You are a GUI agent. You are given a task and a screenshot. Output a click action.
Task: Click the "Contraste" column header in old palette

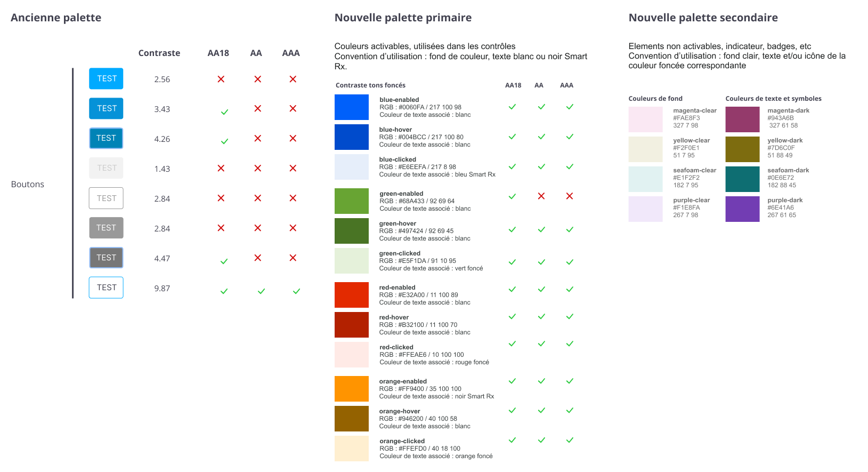tap(159, 53)
